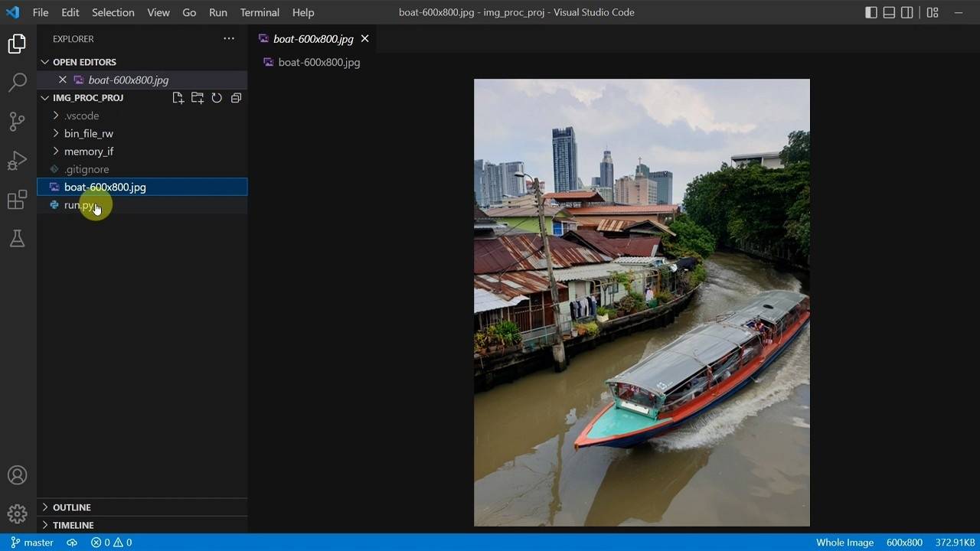Image resolution: width=980 pixels, height=551 pixels.
Task: Collapse the IMG_PROC_PROJ folder section
Action: tap(88, 98)
